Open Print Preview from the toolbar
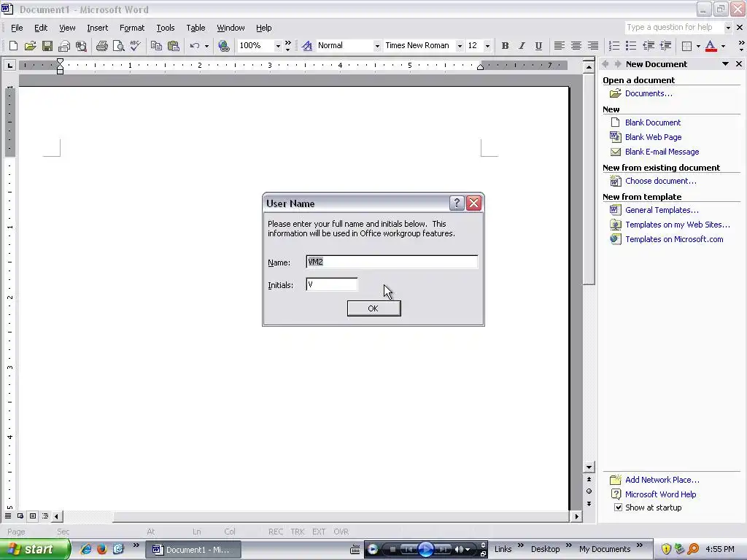The image size is (747, 560). [x=118, y=46]
